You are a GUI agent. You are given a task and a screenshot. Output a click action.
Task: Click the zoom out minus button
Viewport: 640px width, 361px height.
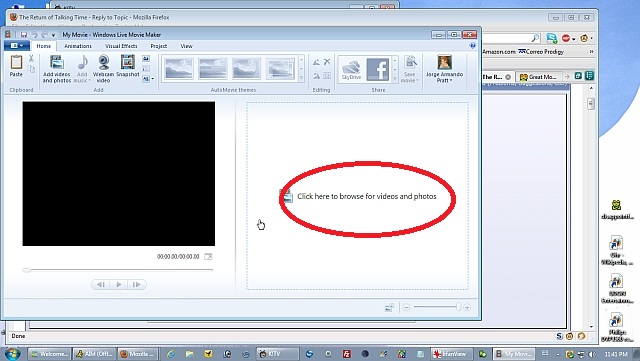406,307
